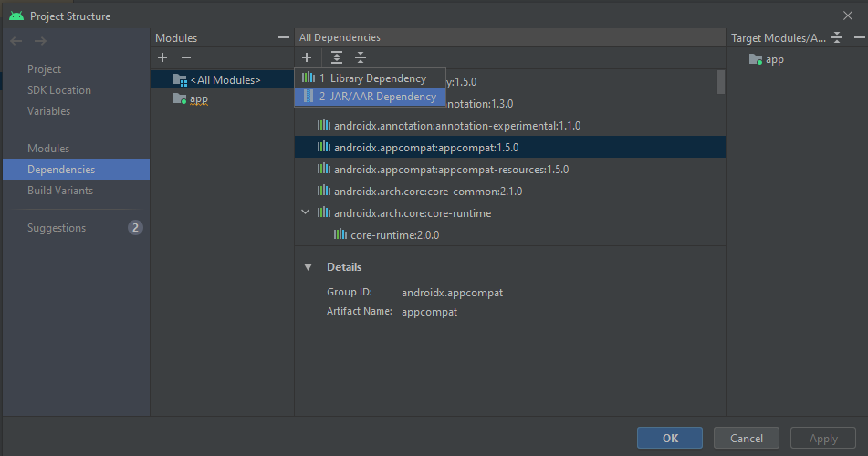Click the back navigation arrow

point(16,41)
